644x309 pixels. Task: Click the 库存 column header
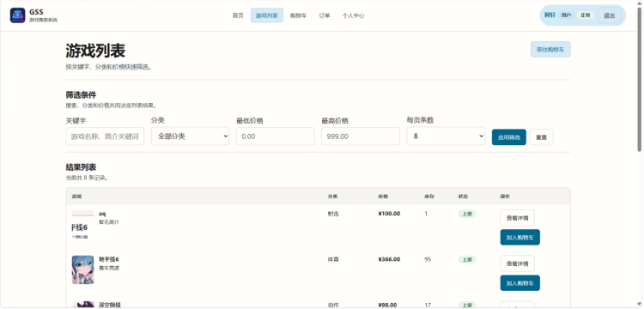click(x=429, y=197)
